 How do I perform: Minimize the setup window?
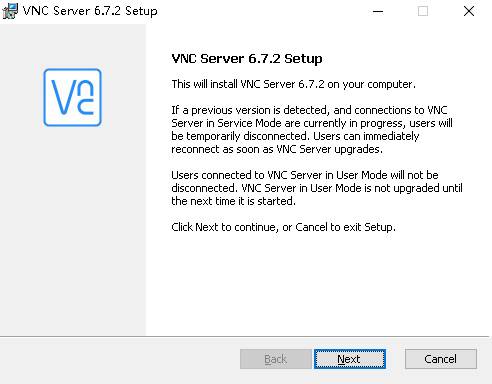click(378, 11)
